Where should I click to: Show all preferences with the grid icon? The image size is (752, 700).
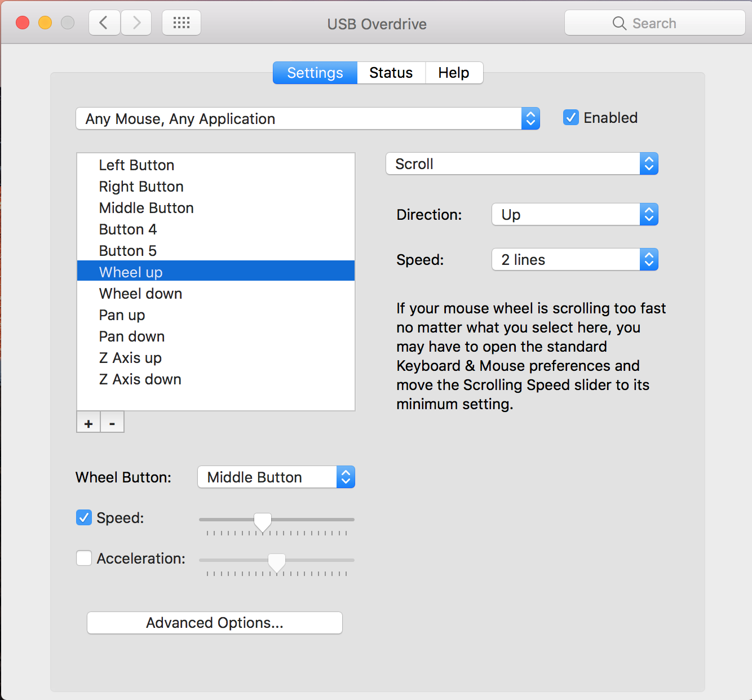[x=182, y=23]
